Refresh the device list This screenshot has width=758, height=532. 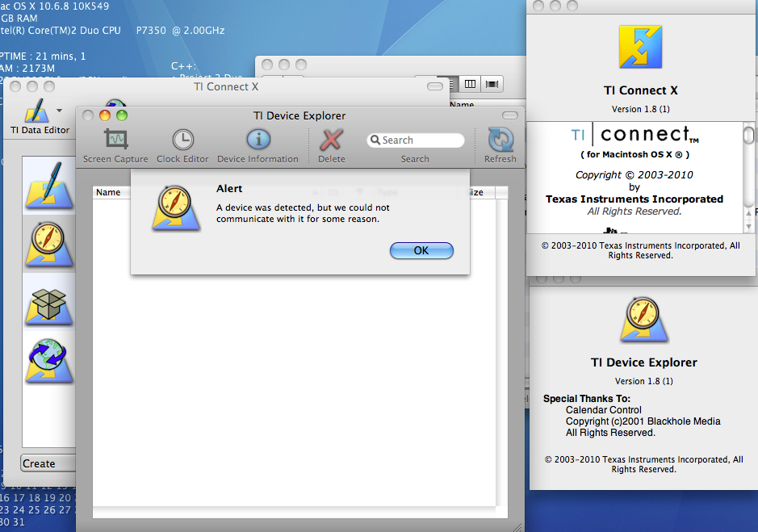click(x=500, y=146)
